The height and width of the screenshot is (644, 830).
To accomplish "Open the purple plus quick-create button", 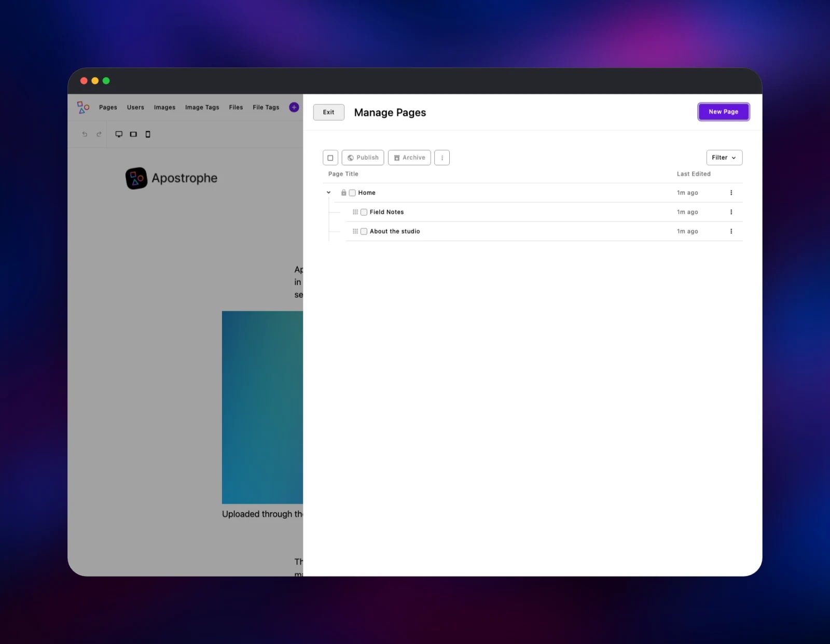I will tap(294, 107).
